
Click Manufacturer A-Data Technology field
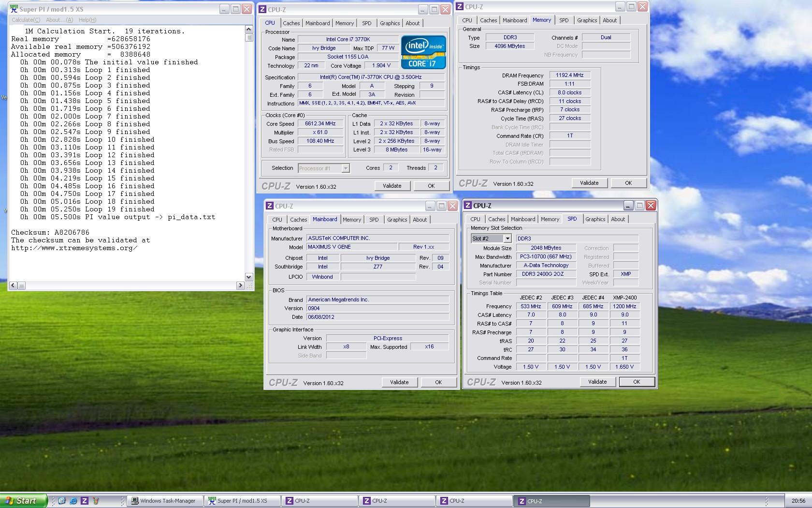pos(546,265)
